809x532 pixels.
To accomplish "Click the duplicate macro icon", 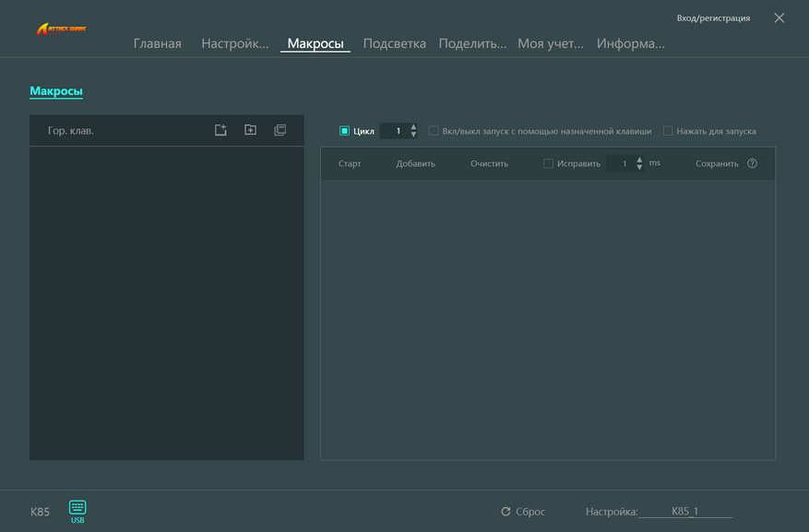I will [280, 130].
